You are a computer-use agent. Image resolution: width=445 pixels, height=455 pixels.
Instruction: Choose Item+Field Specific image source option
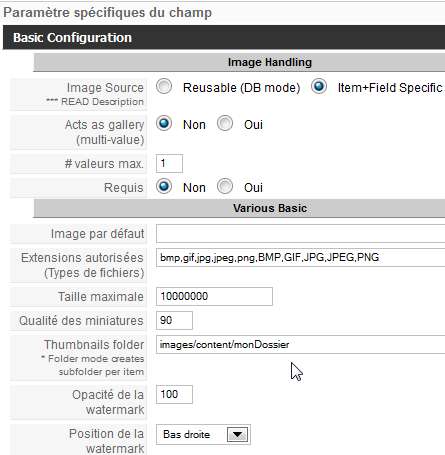pos(319,87)
